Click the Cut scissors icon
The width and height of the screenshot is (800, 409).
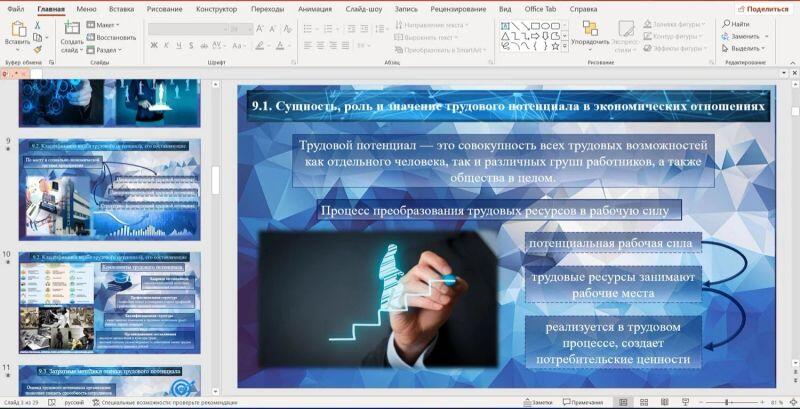click(38, 24)
